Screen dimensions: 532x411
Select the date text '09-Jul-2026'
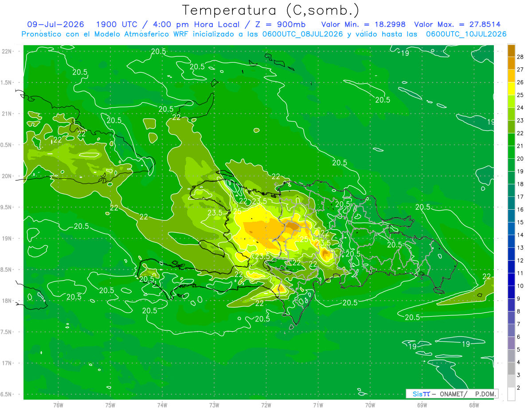point(56,24)
